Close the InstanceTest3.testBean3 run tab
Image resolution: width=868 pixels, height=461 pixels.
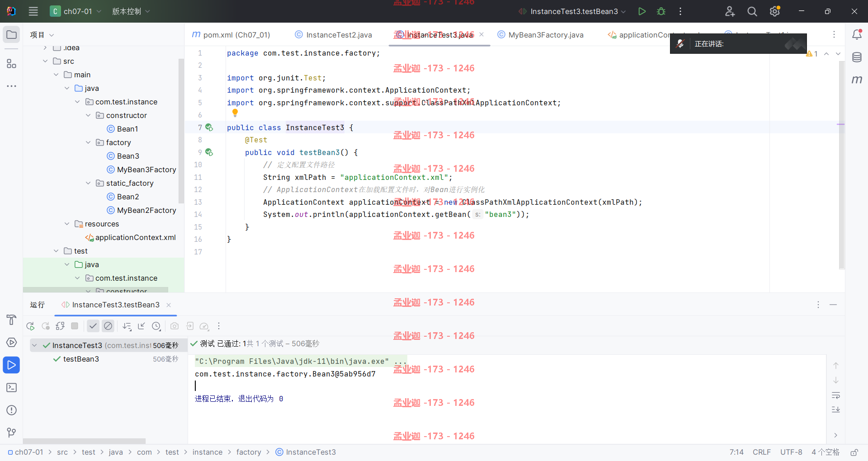pyautogui.click(x=169, y=305)
